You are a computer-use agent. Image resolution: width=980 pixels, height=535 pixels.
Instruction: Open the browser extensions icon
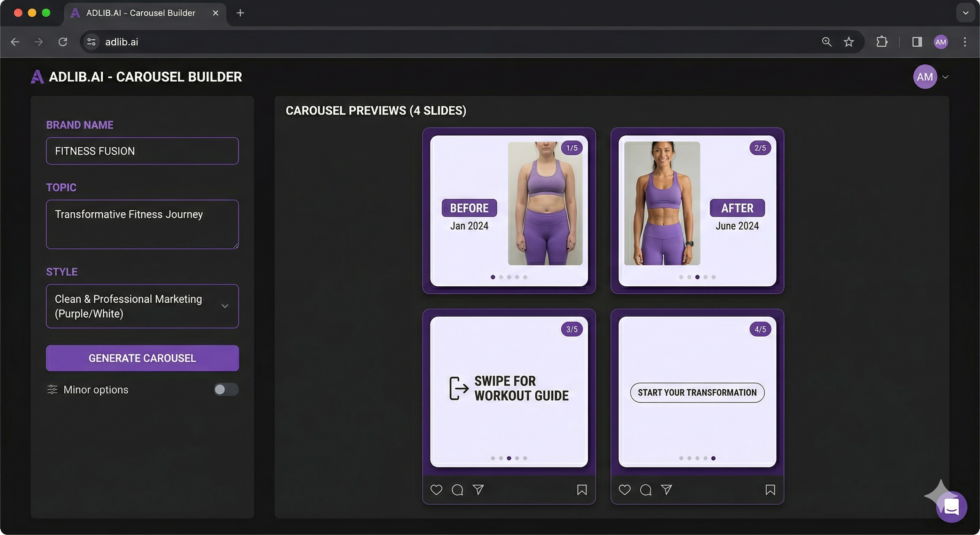[x=882, y=42]
